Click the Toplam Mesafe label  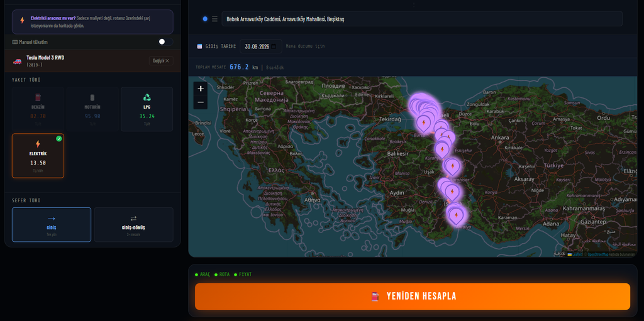click(211, 67)
